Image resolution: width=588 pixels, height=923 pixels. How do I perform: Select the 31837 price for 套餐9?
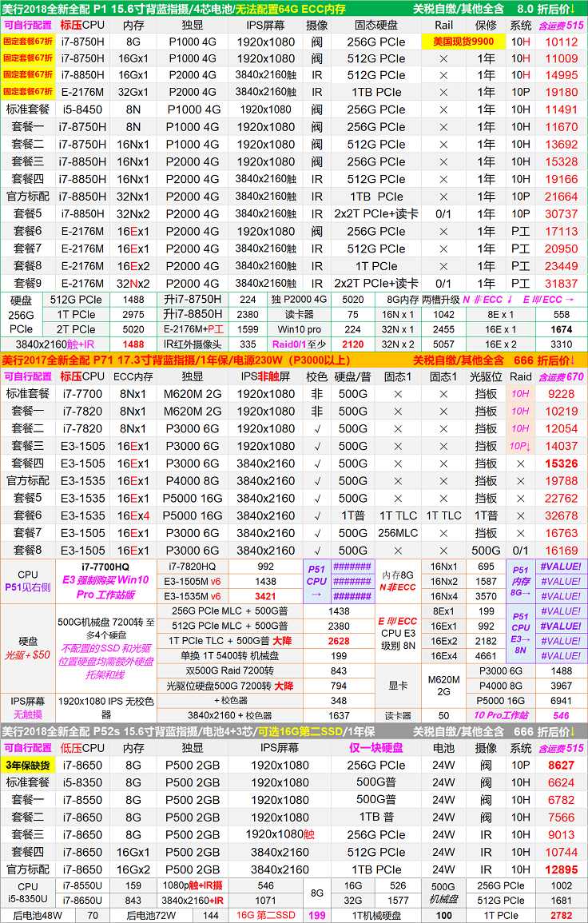[x=561, y=284]
